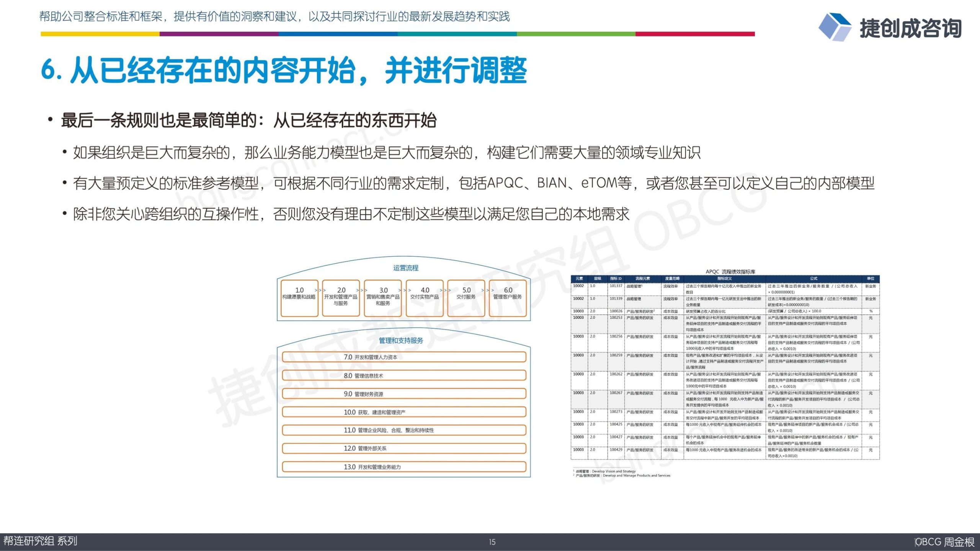Image resolution: width=980 pixels, height=551 pixels.
Task: Click the 4.0 交付实物产品 process box
Action: pos(425,298)
